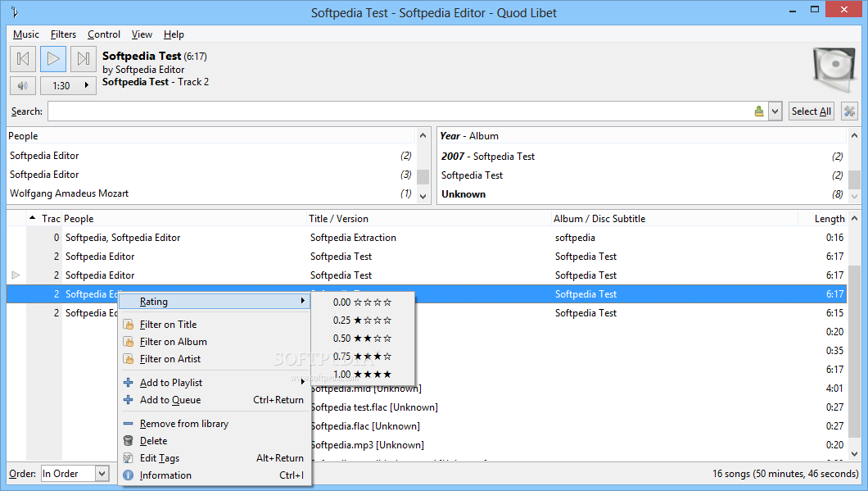
Task: Select Wolfgang Amadeus Mozart in People pane
Action: pos(210,193)
